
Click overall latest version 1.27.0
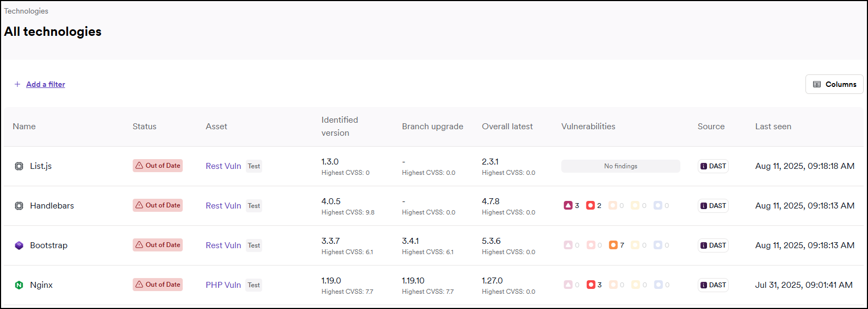(x=492, y=281)
